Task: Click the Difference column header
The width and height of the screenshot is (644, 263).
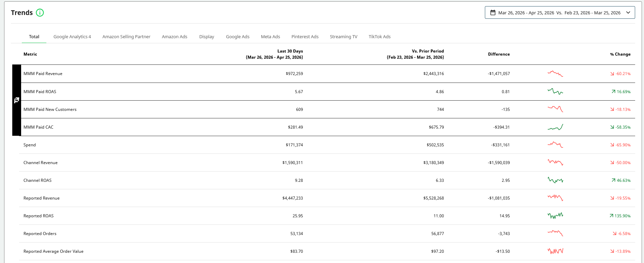Action: click(x=499, y=54)
